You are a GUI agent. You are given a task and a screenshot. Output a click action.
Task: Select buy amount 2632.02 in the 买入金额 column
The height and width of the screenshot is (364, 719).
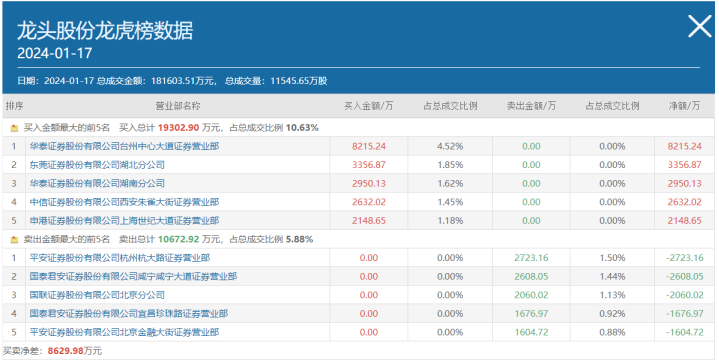pos(369,202)
